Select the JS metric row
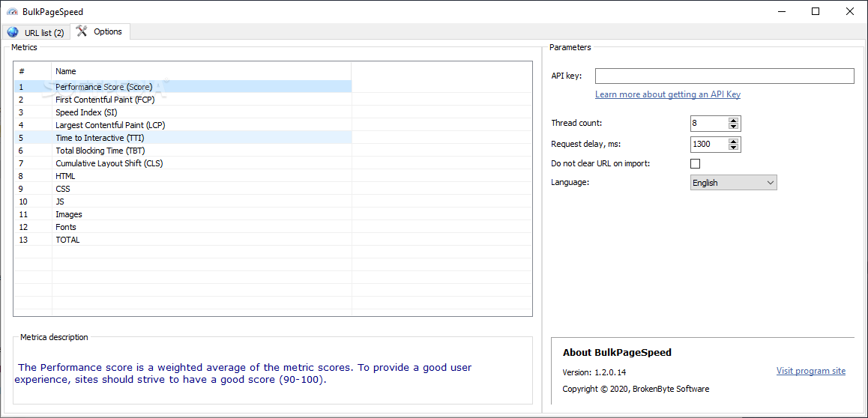 (x=183, y=202)
